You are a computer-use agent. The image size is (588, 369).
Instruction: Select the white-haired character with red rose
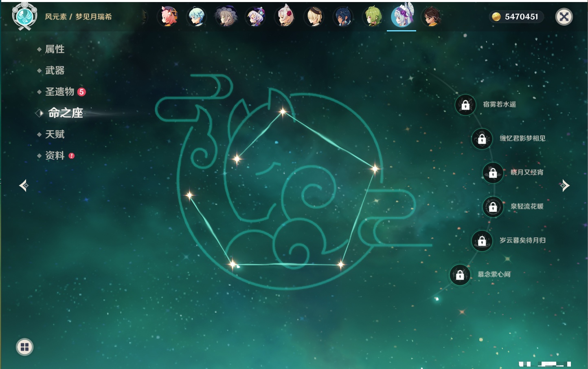coord(285,17)
